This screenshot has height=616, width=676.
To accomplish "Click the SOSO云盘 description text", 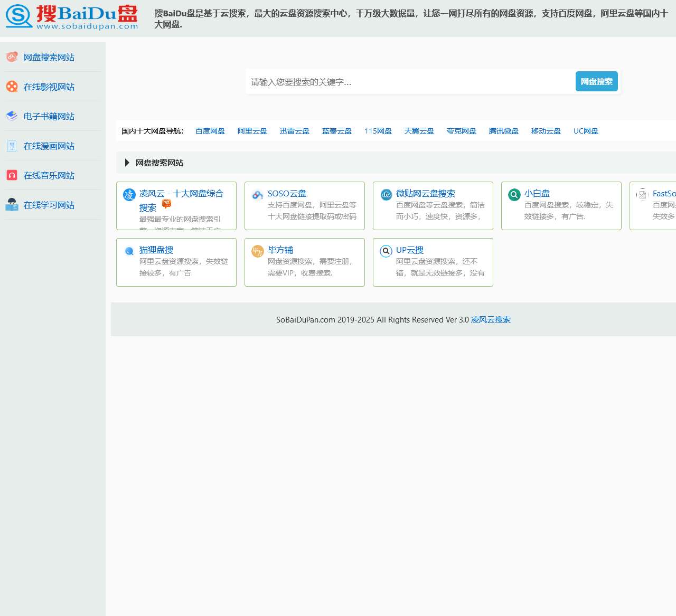I will tap(312, 211).
